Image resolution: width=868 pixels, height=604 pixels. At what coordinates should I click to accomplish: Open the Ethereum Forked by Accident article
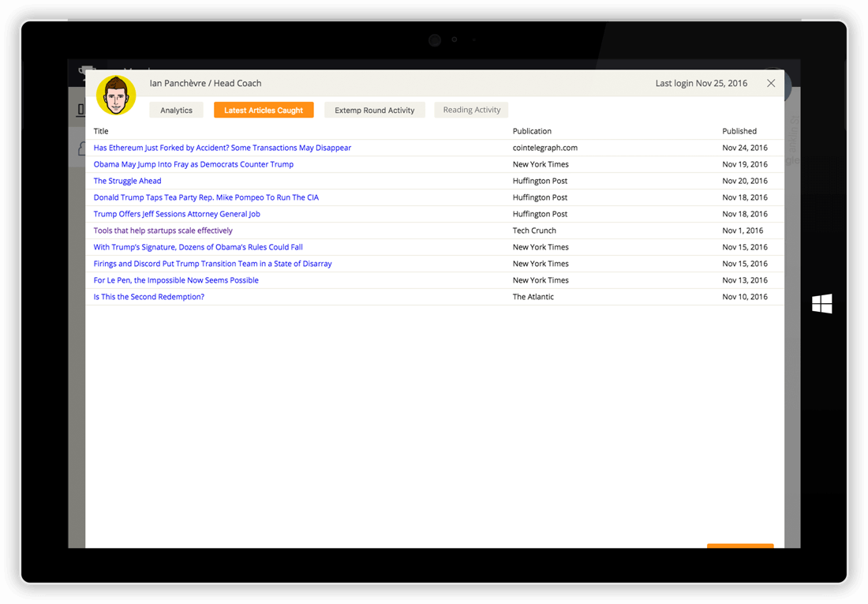222,148
